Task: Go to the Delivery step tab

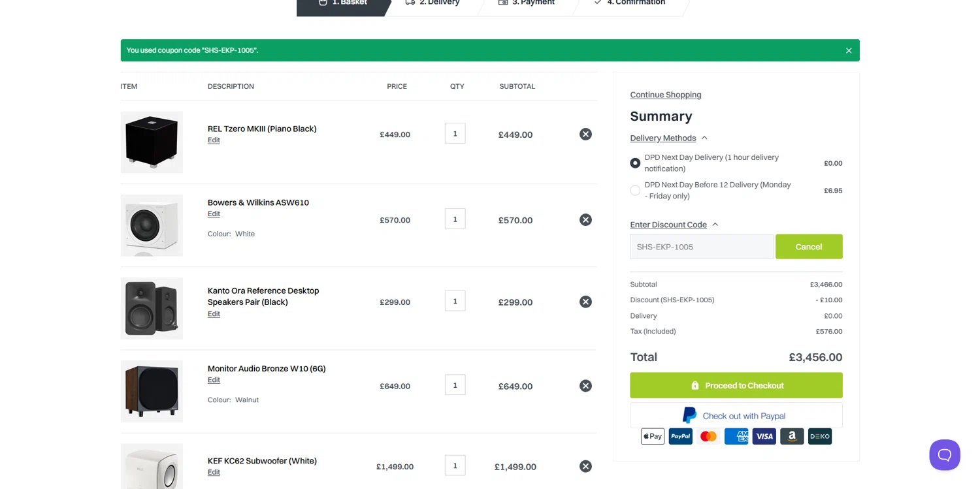Action: [433, 3]
